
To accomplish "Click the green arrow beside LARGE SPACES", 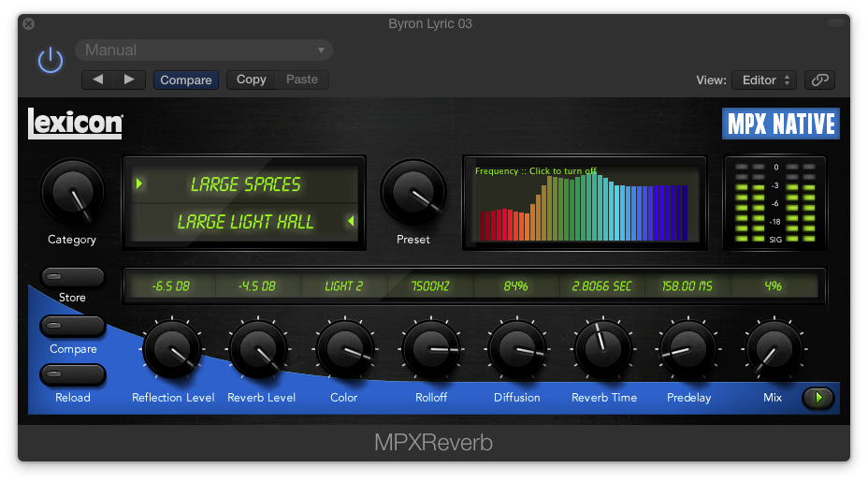I will [139, 183].
